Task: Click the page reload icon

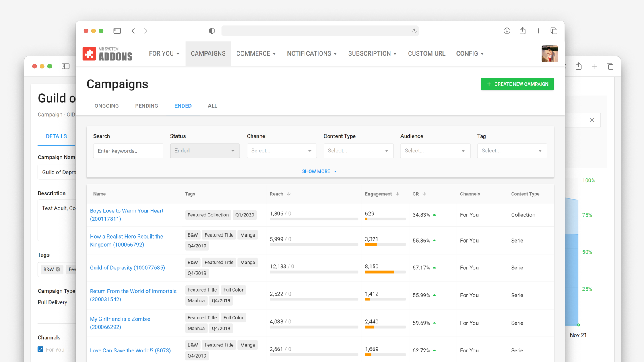Action: (414, 31)
